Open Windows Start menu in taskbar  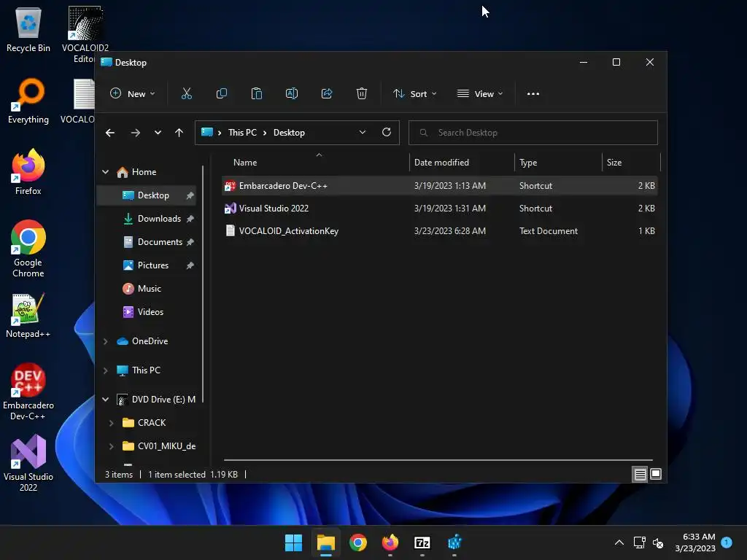293,542
